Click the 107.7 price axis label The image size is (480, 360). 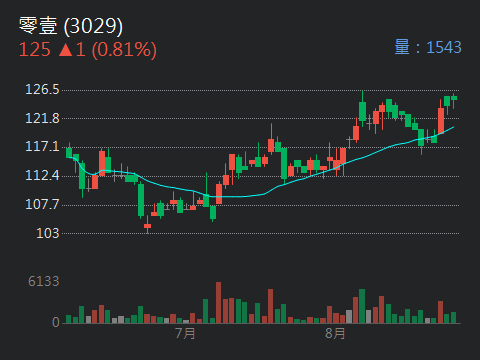[42, 204]
